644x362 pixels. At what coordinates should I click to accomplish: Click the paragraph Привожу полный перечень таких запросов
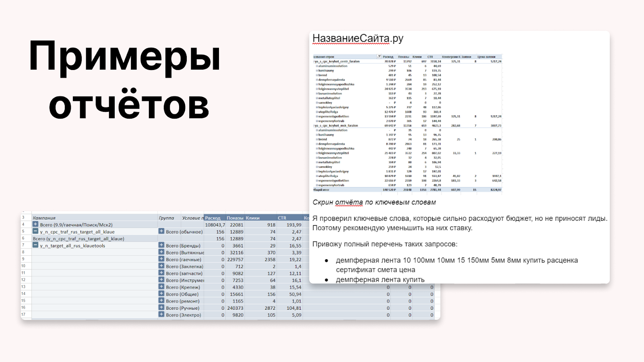[385, 244]
